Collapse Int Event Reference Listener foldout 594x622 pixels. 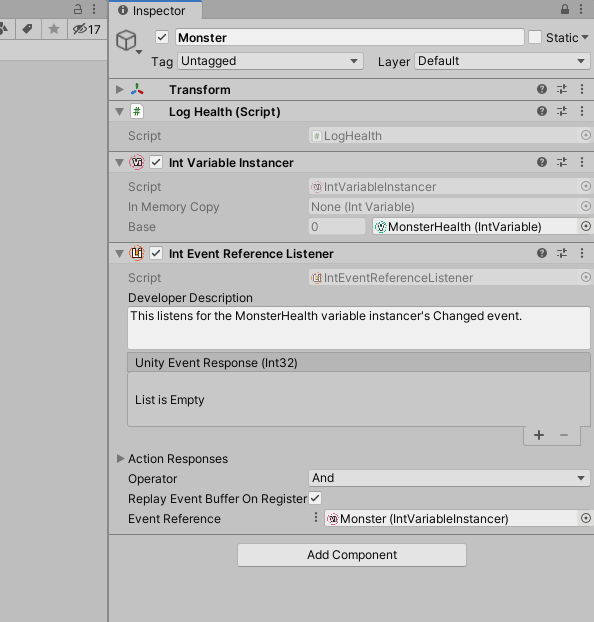pyautogui.click(x=119, y=253)
